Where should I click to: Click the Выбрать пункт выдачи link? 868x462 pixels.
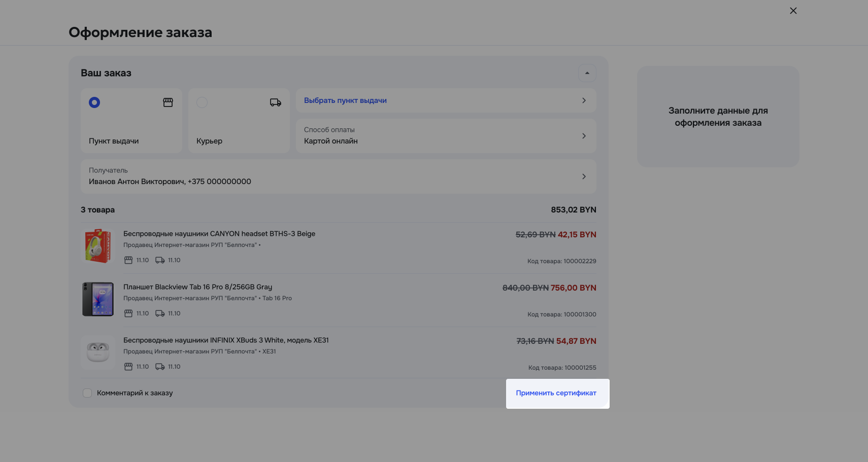tap(345, 100)
